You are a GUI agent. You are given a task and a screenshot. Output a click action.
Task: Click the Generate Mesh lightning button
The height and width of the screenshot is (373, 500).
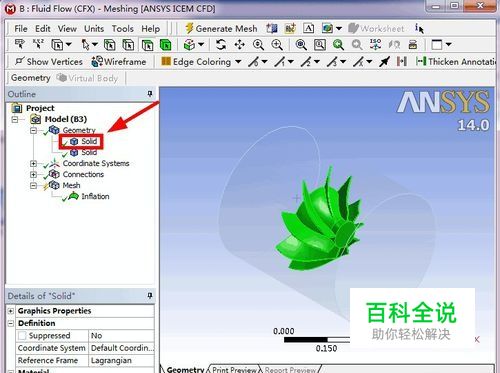click(x=221, y=29)
